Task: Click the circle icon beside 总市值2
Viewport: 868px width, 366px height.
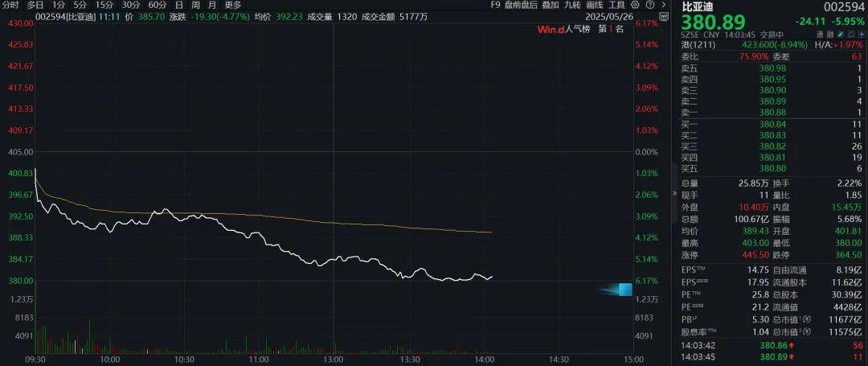Action: coord(807,331)
